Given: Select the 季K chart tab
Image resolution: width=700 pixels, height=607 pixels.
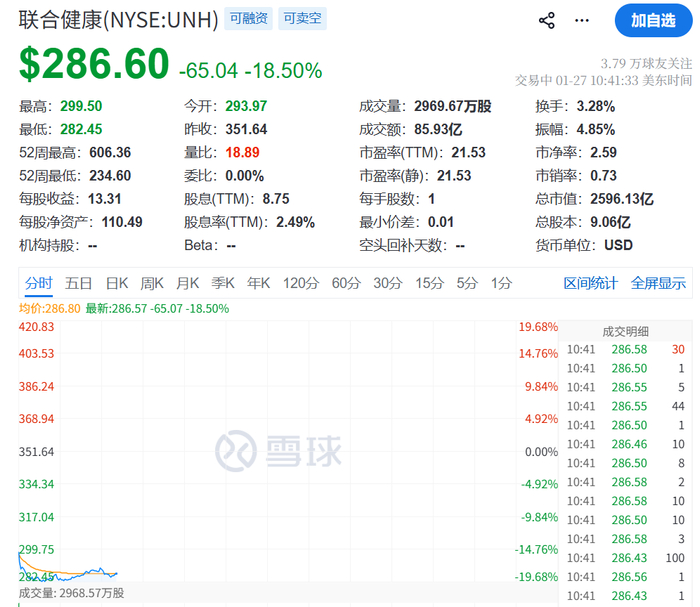Looking at the screenshot, I should [223, 283].
